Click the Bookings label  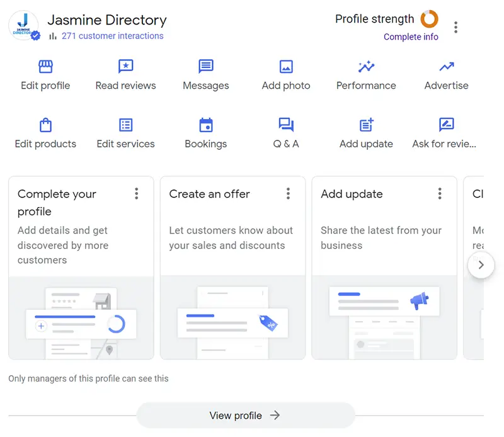pos(206,144)
